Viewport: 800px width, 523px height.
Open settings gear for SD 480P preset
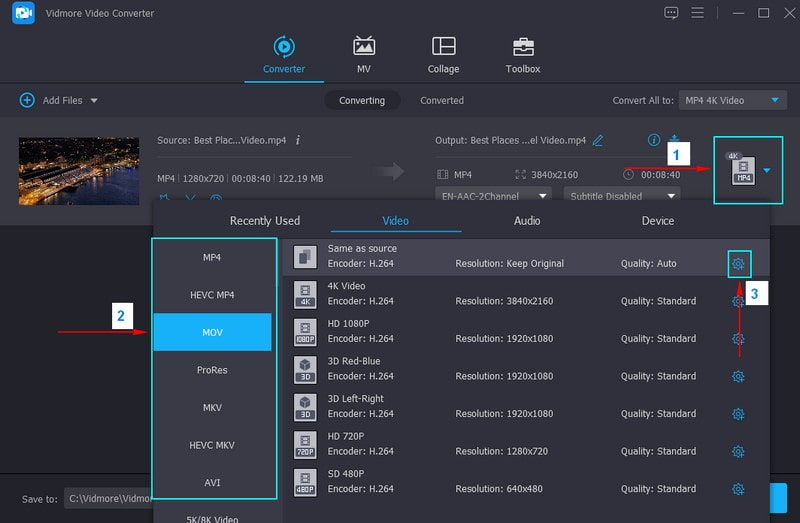coord(738,489)
